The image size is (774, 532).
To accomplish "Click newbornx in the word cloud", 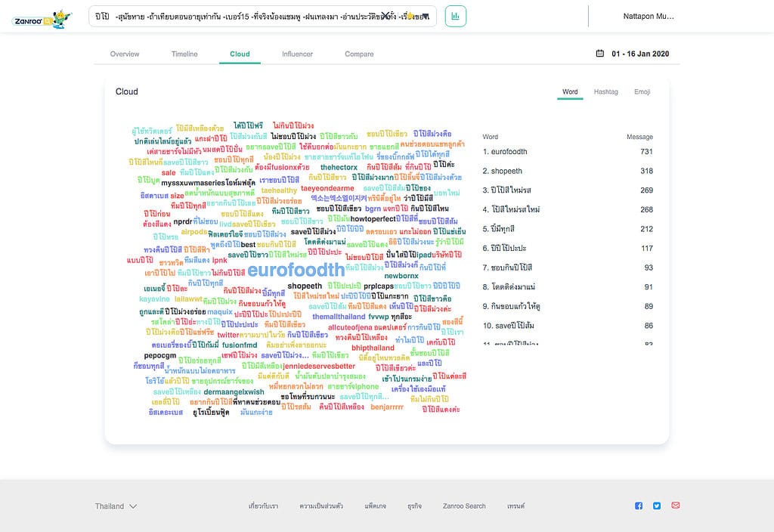I will pos(401,276).
